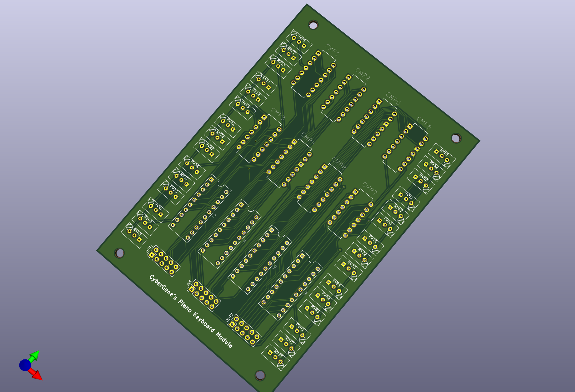Click the green Y-axis arrow of the gizmo
Image resolution: width=575 pixels, height=392 pixels.
[34, 355]
